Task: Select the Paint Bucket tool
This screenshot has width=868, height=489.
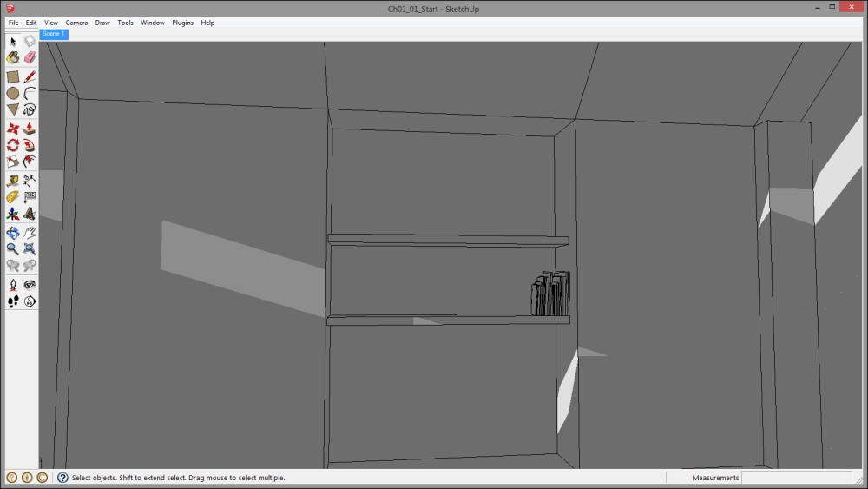Action: tap(13, 57)
